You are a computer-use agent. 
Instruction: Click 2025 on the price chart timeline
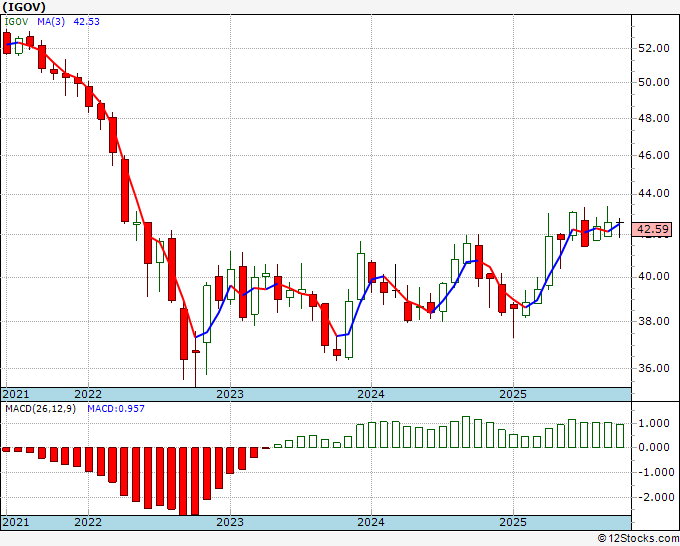pos(513,394)
